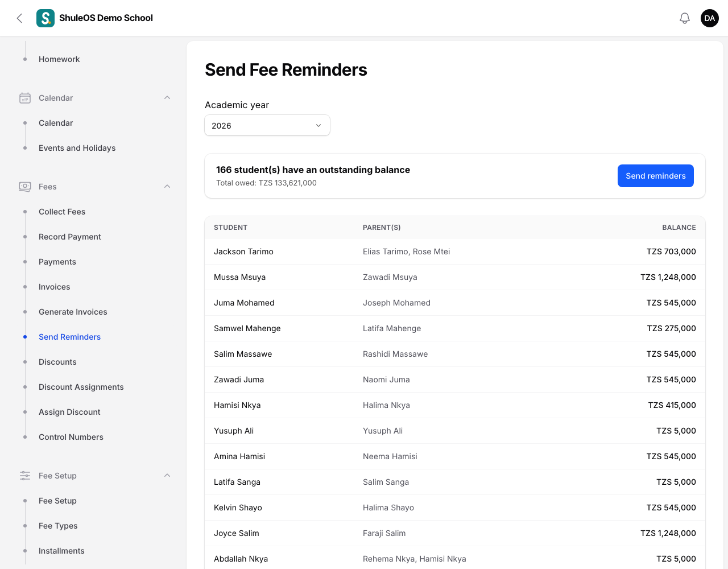
Task: Select student Abdallah Nkya
Action: click(x=241, y=559)
